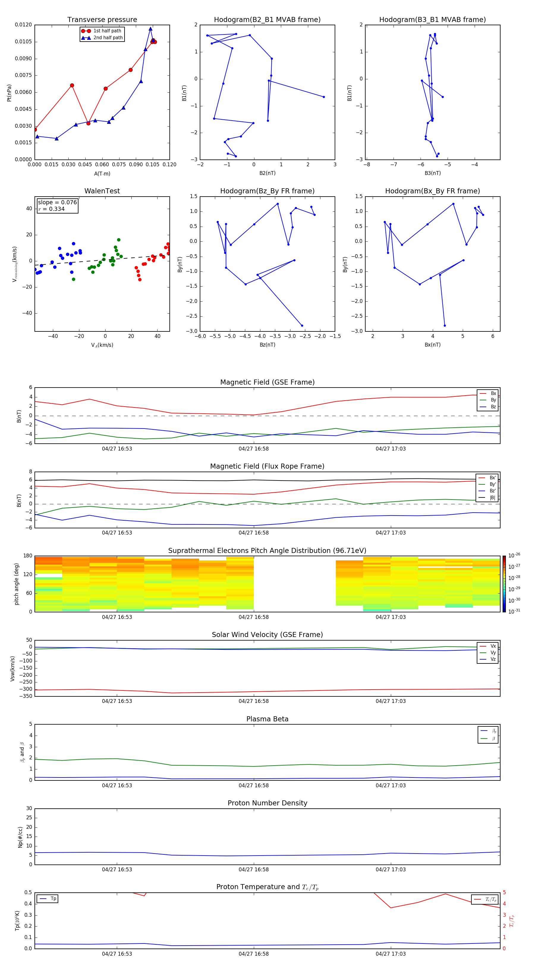This screenshot has width=535, height=980.
Task: Click the 'Plasma Beta' panel title
Action: click(267, 719)
